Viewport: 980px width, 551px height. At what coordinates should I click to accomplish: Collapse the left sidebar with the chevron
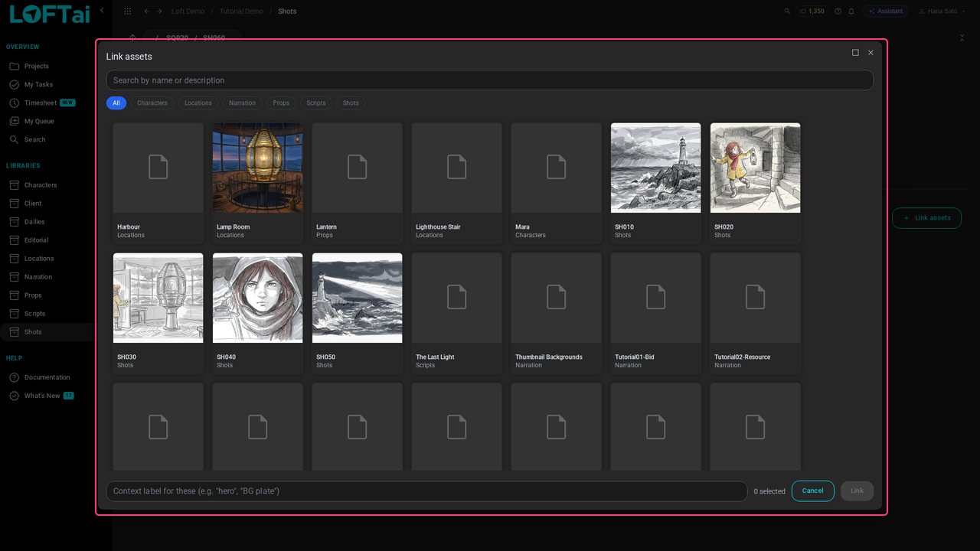102,11
